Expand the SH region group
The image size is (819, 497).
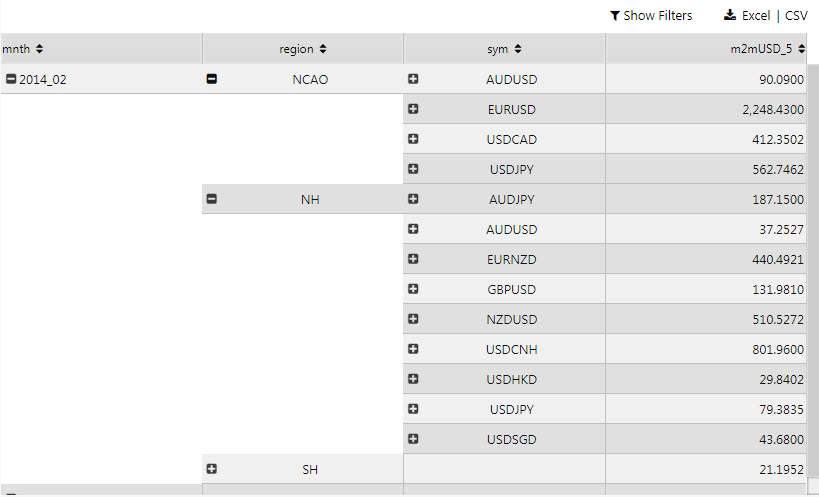[x=211, y=469]
